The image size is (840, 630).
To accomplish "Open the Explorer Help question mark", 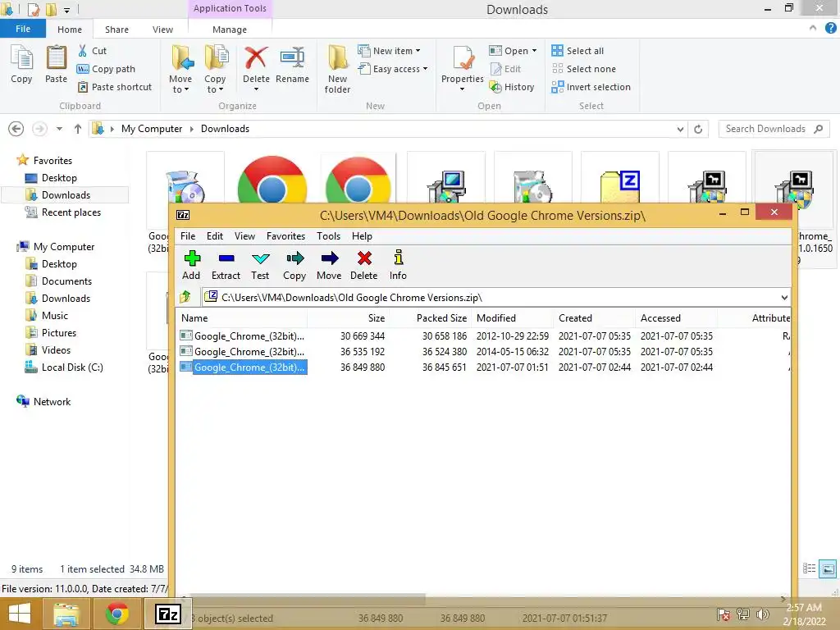I will [831, 29].
